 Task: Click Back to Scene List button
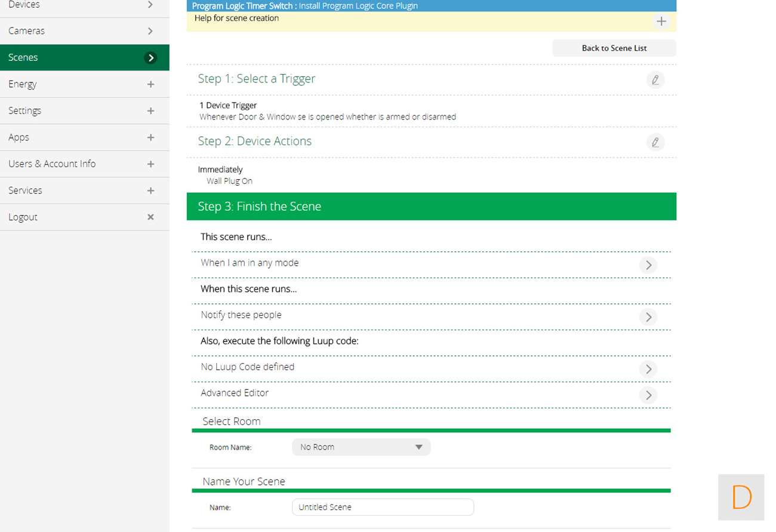pyautogui.click(x=614, y=48)
